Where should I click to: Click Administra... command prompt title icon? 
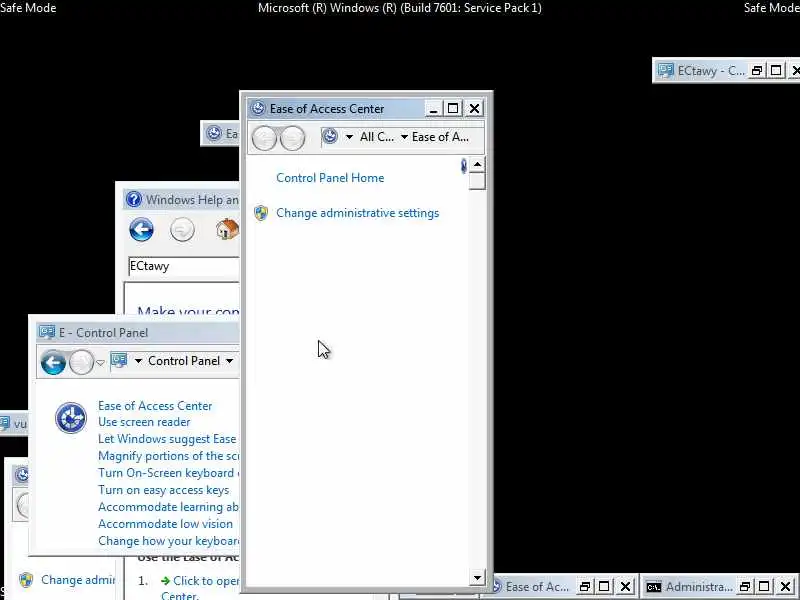click(x=654, y=587)
